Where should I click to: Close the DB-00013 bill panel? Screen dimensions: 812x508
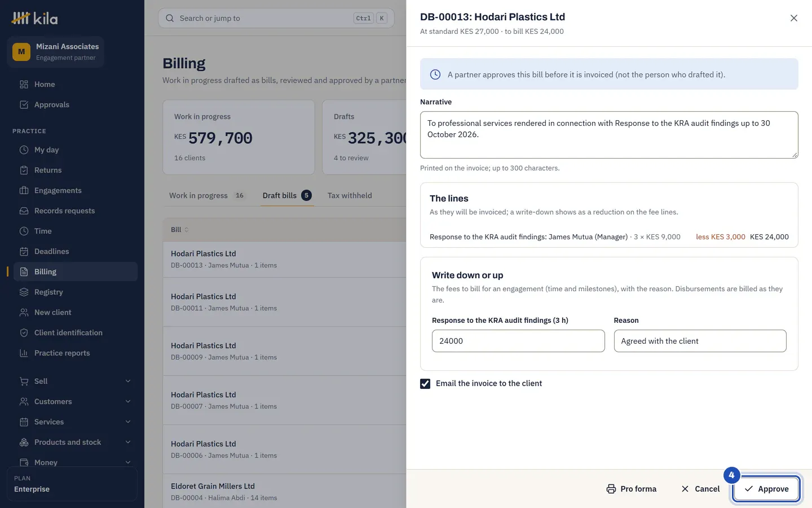click(x=793, y=18)
